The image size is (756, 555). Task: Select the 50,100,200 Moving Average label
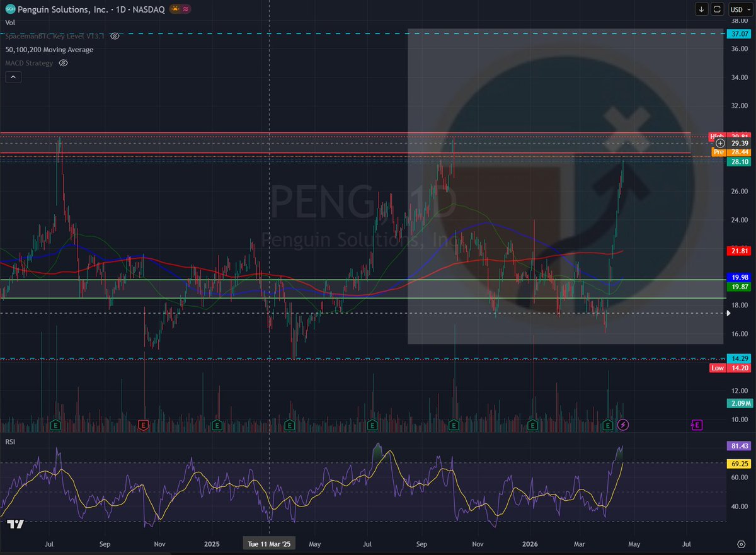(49, 50)
